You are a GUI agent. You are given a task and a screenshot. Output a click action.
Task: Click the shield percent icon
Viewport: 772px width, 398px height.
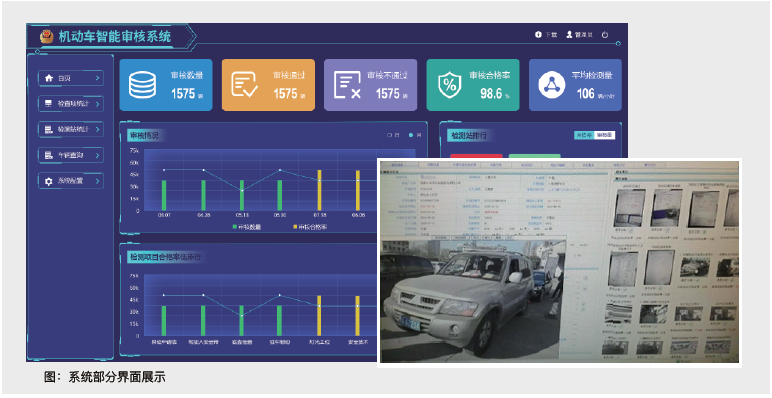tap(450, 85)
